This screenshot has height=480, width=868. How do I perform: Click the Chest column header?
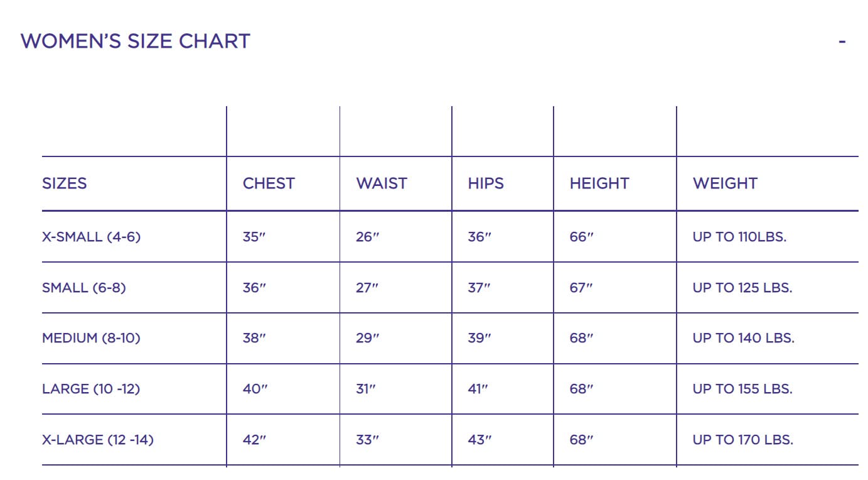click(269, 183)
